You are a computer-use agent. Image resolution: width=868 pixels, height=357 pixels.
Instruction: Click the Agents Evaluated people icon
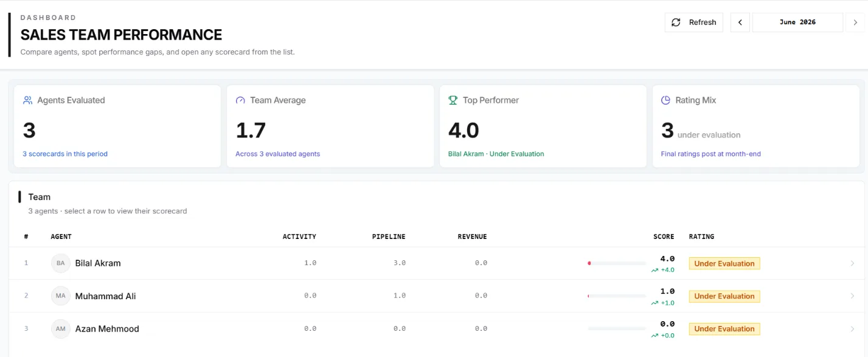click(27, 100)
